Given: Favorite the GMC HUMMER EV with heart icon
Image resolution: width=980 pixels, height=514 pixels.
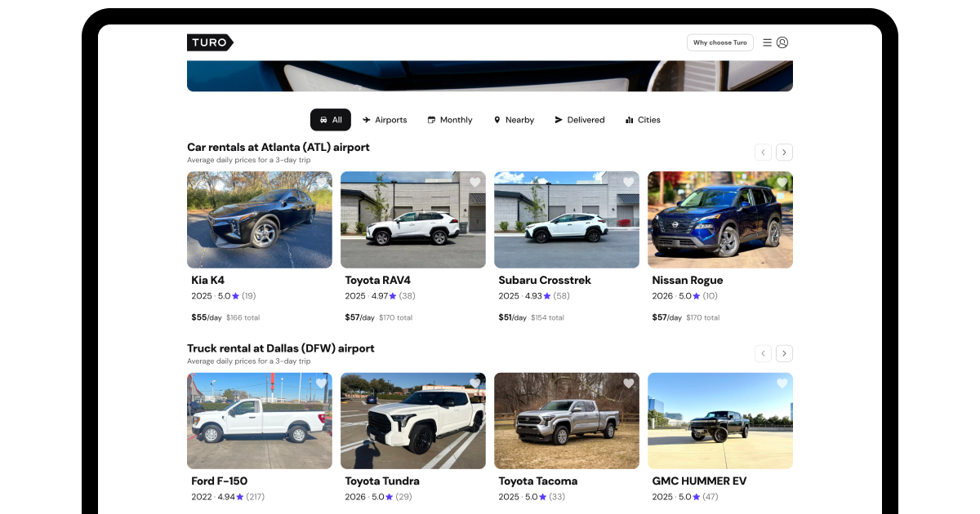Looking at the screenshot, I should 782,383.
